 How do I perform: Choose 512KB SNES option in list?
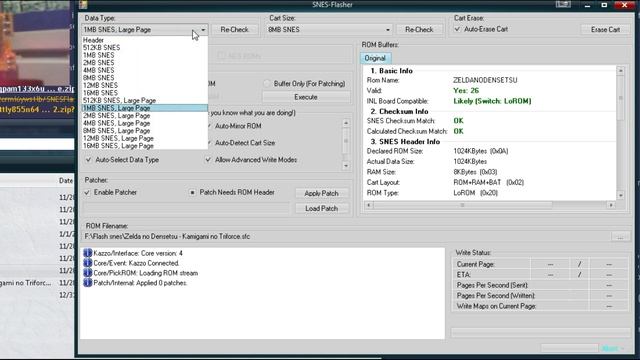(x=102, y=47)
